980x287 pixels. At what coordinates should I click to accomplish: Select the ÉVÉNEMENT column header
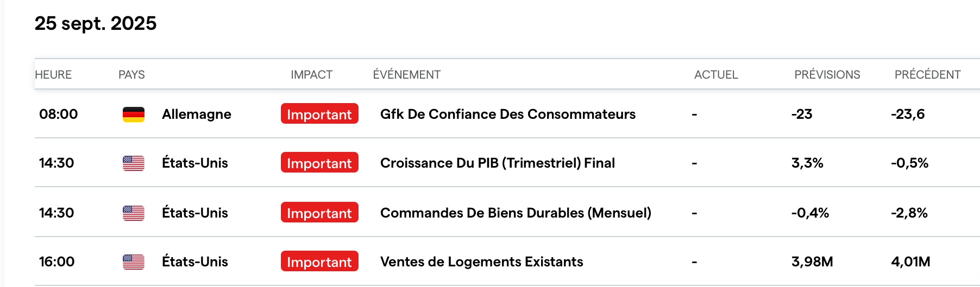[x=406, y=75]
